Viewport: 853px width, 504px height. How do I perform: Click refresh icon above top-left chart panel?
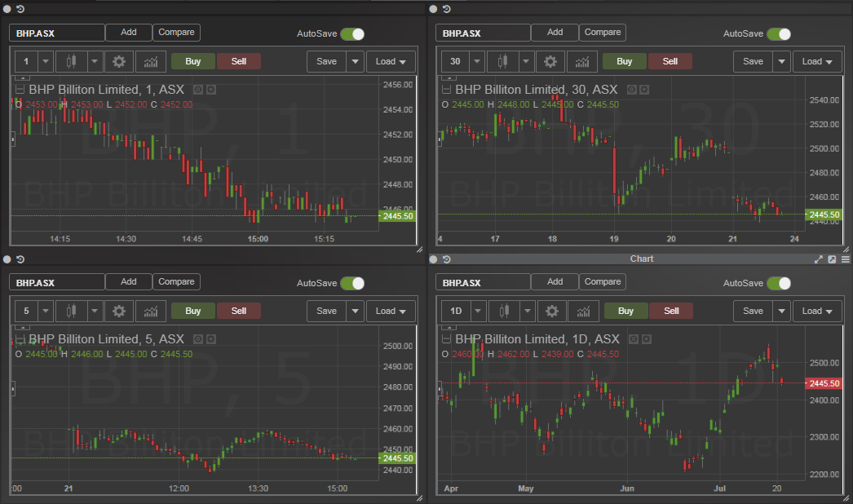20,9
